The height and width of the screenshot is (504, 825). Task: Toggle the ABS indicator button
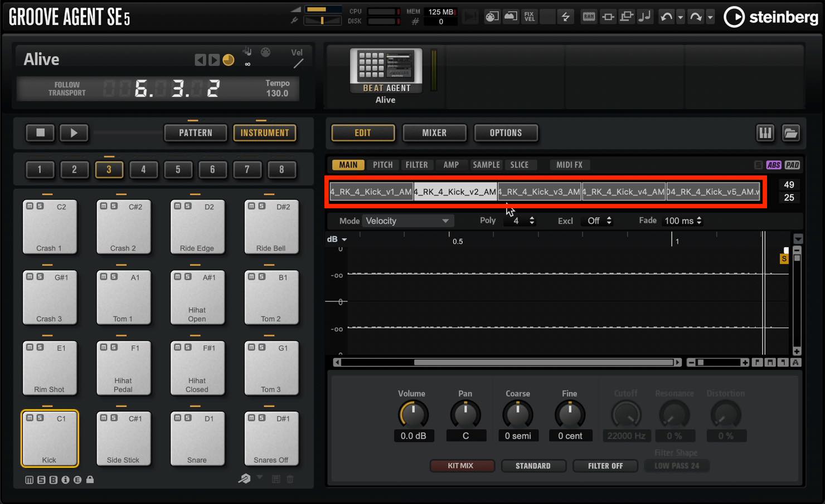[774, 165]
